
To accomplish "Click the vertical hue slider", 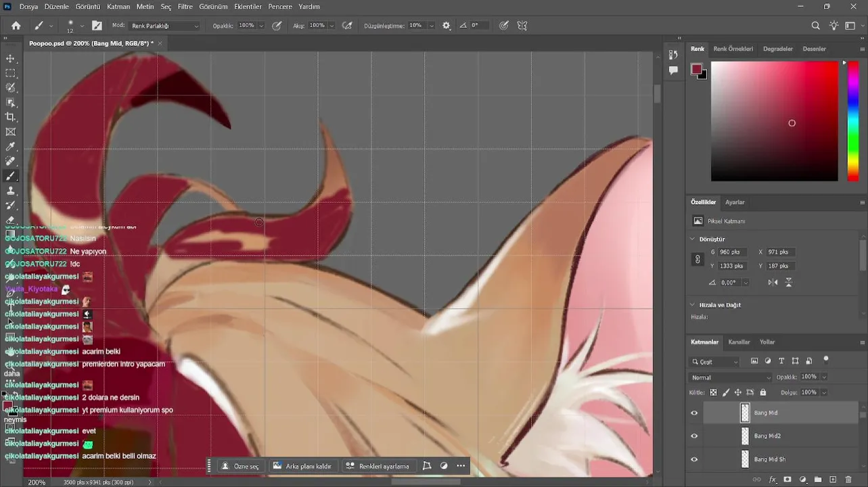I will [853, 120].
